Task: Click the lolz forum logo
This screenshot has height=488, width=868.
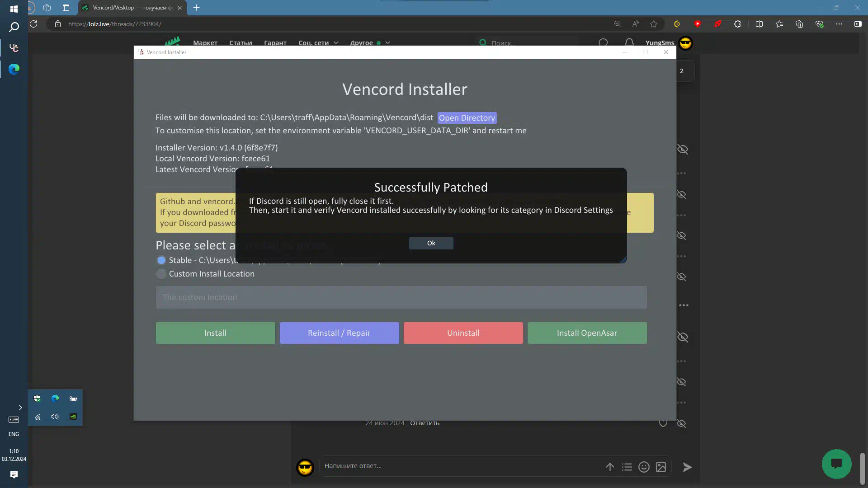Action: pyautogui.click(x=172, y=41)
